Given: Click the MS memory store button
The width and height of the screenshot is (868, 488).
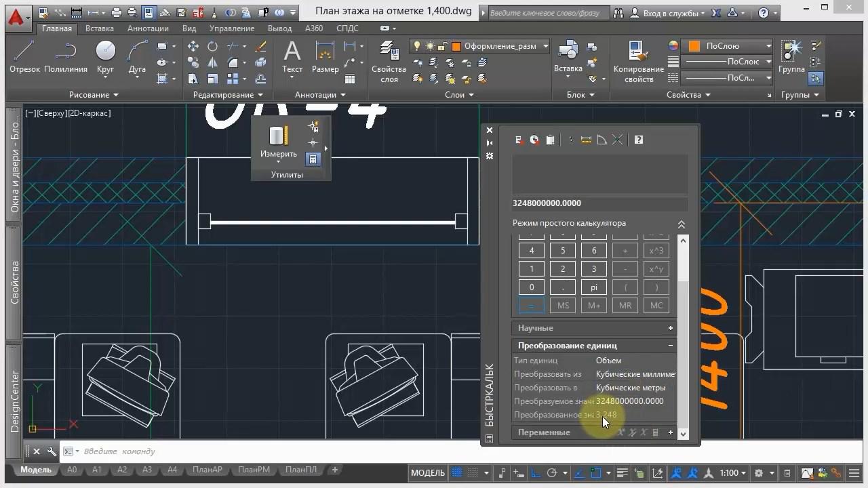Looking at the screenshot, I should (563, 306).
